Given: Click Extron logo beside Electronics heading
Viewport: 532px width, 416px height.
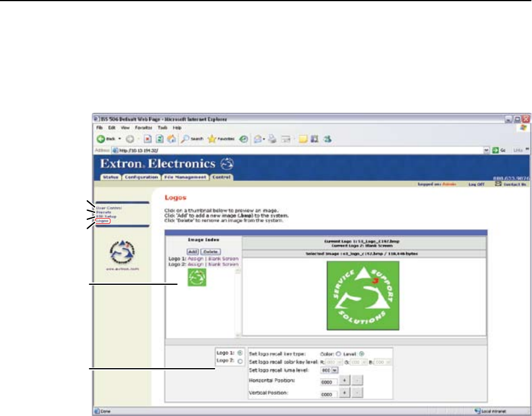Looking at the screenshot, I should pyautogui.click(x=227, y=164).
